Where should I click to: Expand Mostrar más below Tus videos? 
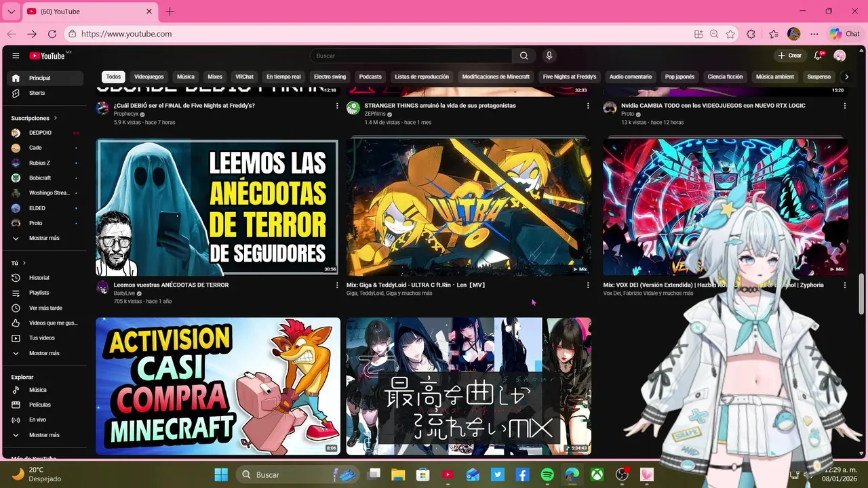point(45,353)
